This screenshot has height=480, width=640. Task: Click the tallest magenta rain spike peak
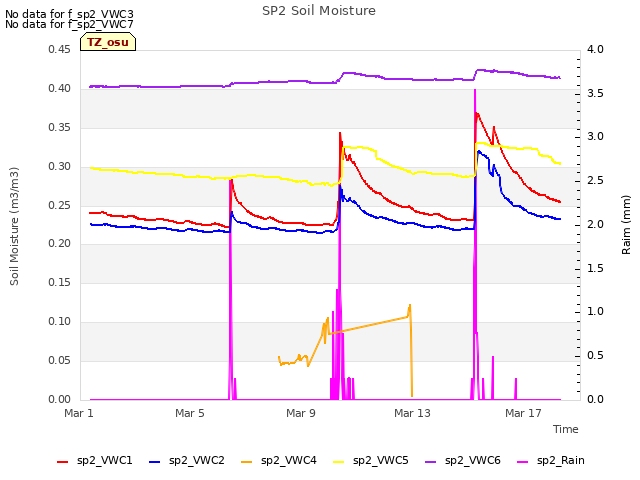pos(475,90)
